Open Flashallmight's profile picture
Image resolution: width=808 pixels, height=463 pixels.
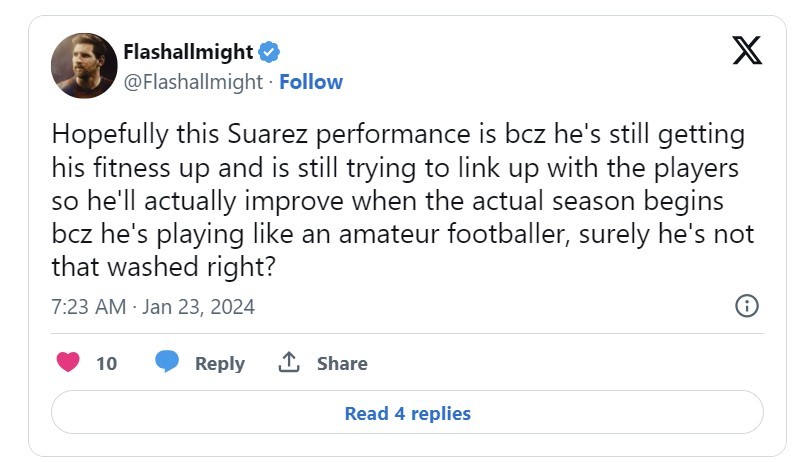coord(84,65)
